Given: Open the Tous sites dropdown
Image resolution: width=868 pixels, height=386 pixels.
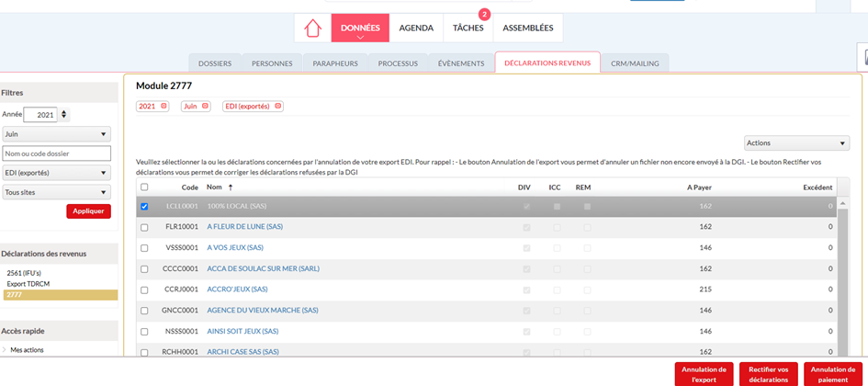Looking at the screenshot, I should pos(55,192).
